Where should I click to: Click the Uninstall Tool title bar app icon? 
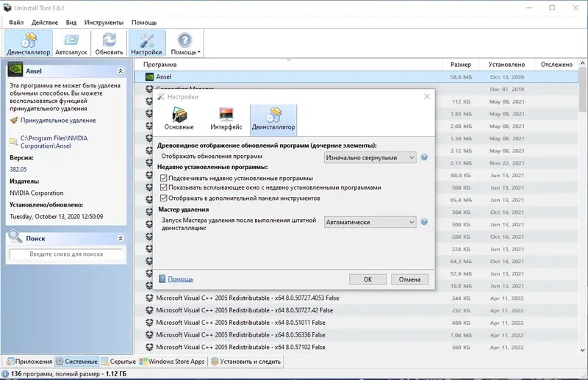pos(7,7)
